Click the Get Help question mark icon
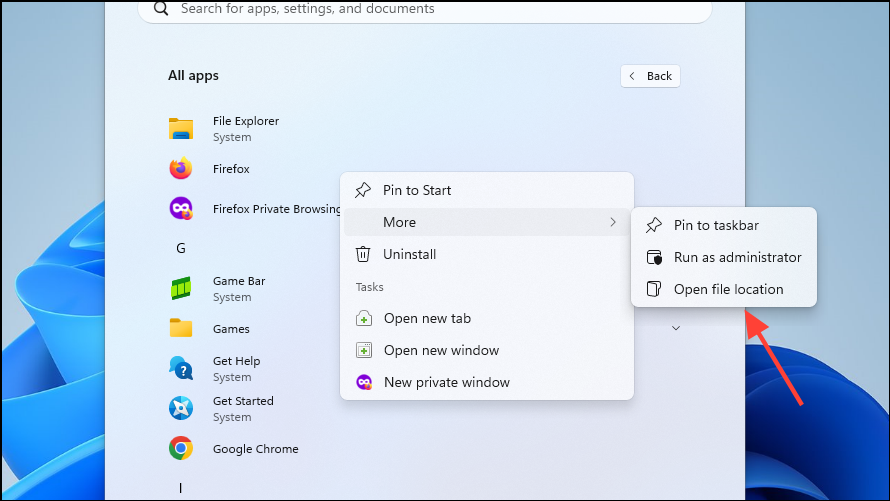 coord(181,368)
